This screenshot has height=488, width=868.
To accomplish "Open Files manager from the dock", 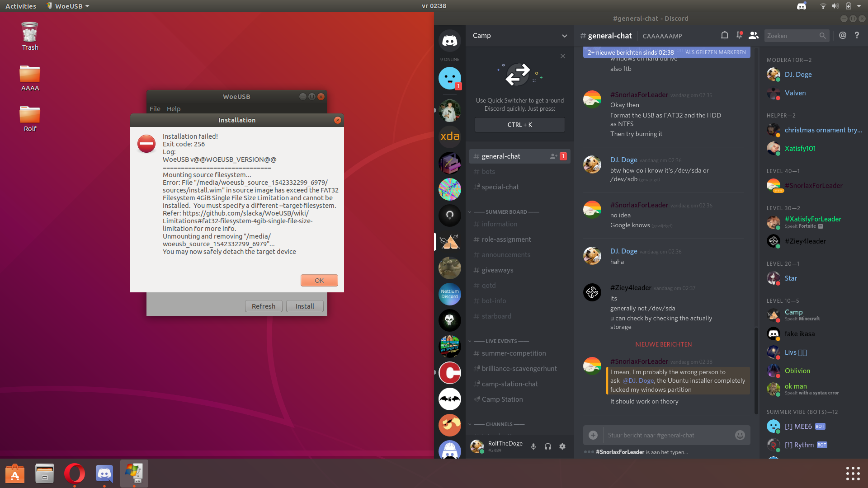I will point(45,474).
